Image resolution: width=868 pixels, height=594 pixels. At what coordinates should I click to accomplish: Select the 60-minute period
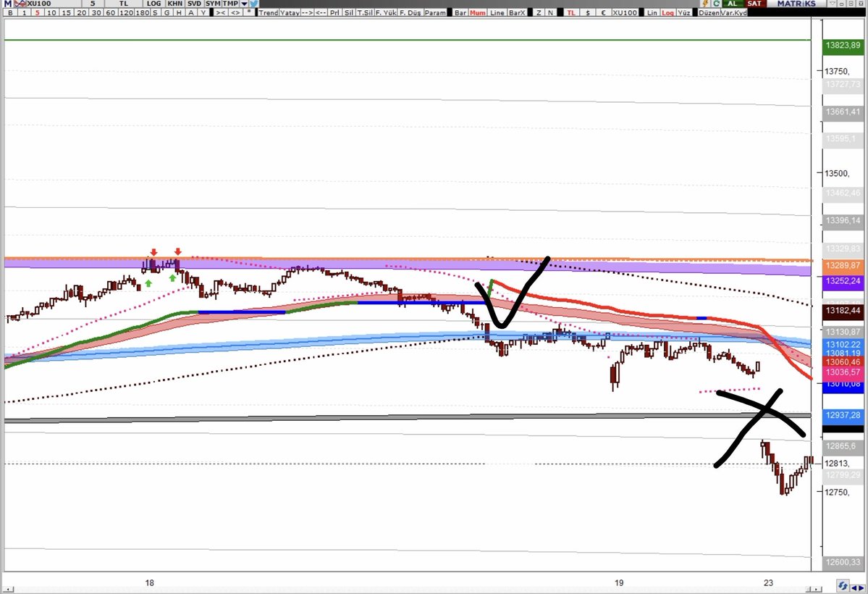pyautogui.click(x=111, y=12)
